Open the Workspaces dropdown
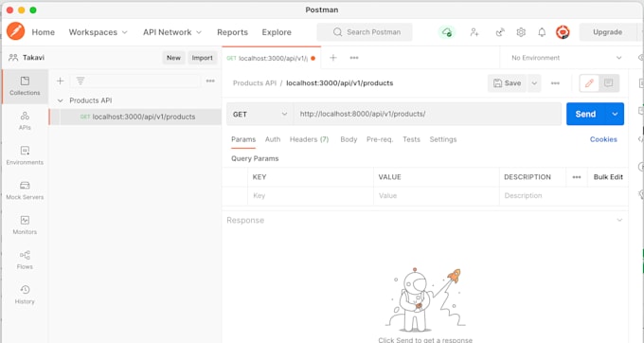Viewport: 644px width, 343px height. click(x=98, y=32)
